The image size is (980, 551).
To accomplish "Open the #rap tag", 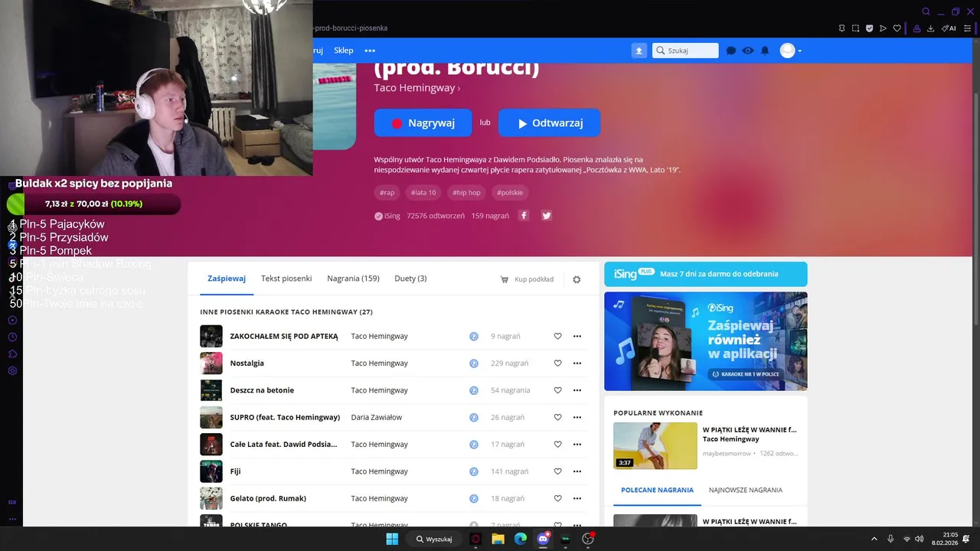I will tap(387, 193).
